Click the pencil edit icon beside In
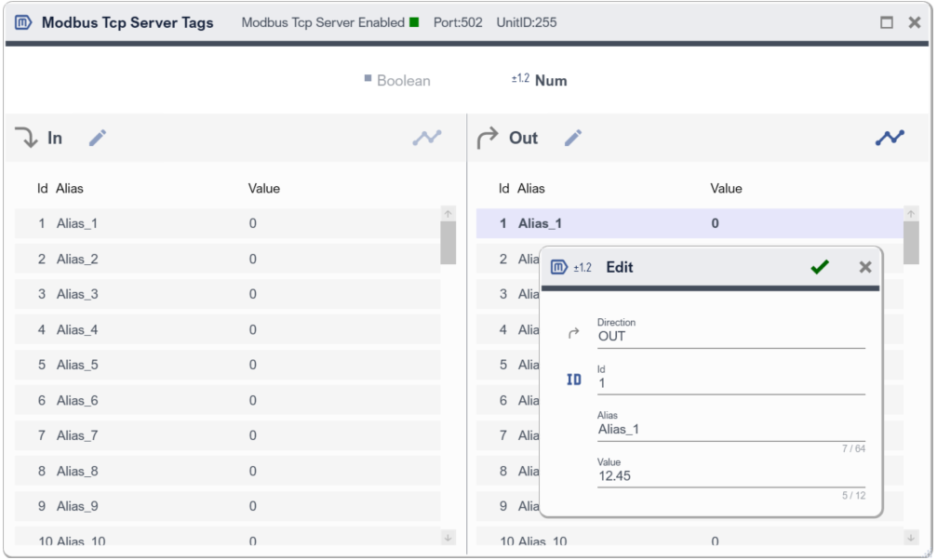This screenshot has height=560, width=937. click(x=98, y=139)
